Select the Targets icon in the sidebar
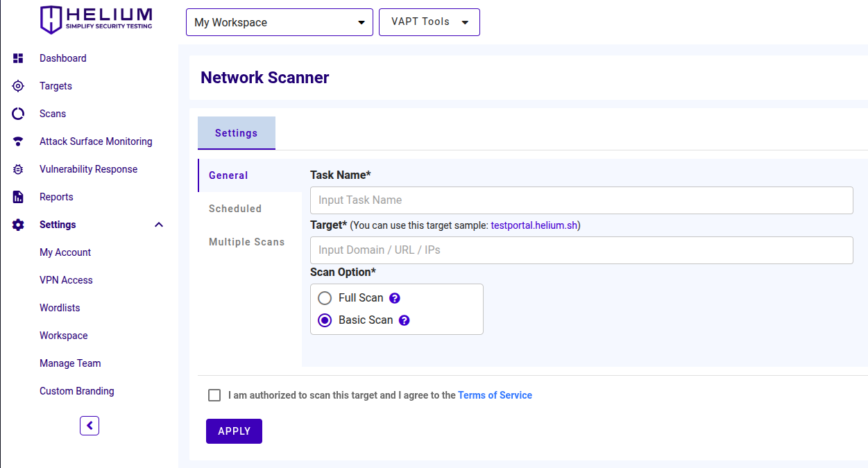This screenshot has width=868, height=468. pos(18,86)
